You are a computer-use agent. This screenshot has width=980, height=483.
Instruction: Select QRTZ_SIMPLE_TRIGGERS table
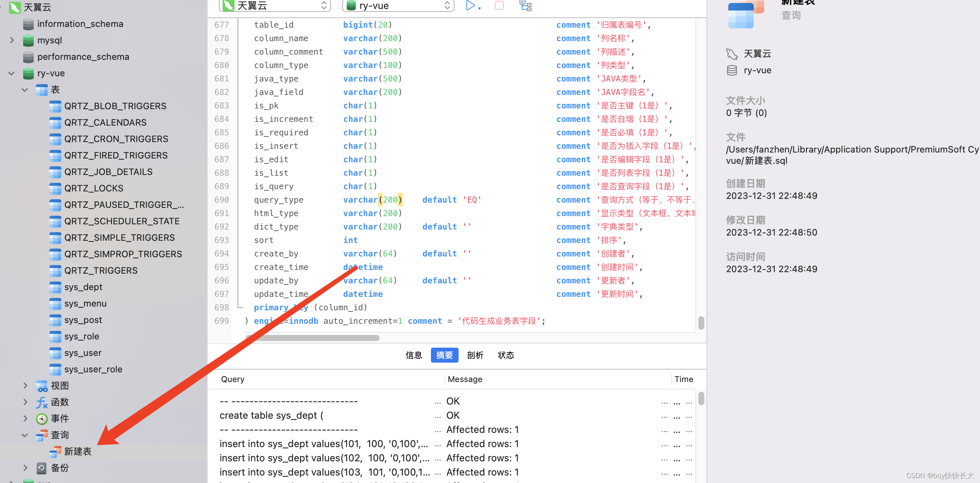coord(119,238)
